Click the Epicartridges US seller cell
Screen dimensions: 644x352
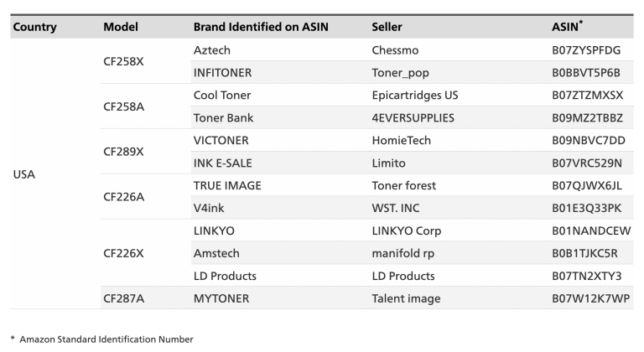click(x=414, y=96)
